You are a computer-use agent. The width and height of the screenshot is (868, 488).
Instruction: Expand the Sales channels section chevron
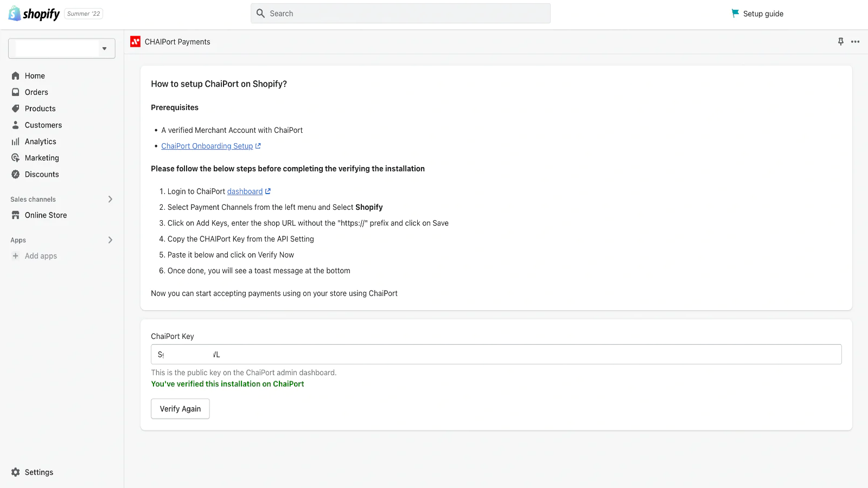click(110, 200)
